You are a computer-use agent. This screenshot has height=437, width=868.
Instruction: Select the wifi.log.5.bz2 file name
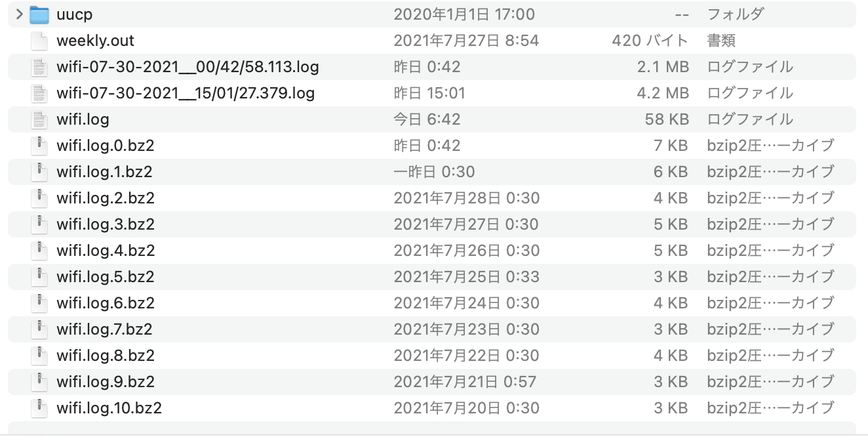105,277
